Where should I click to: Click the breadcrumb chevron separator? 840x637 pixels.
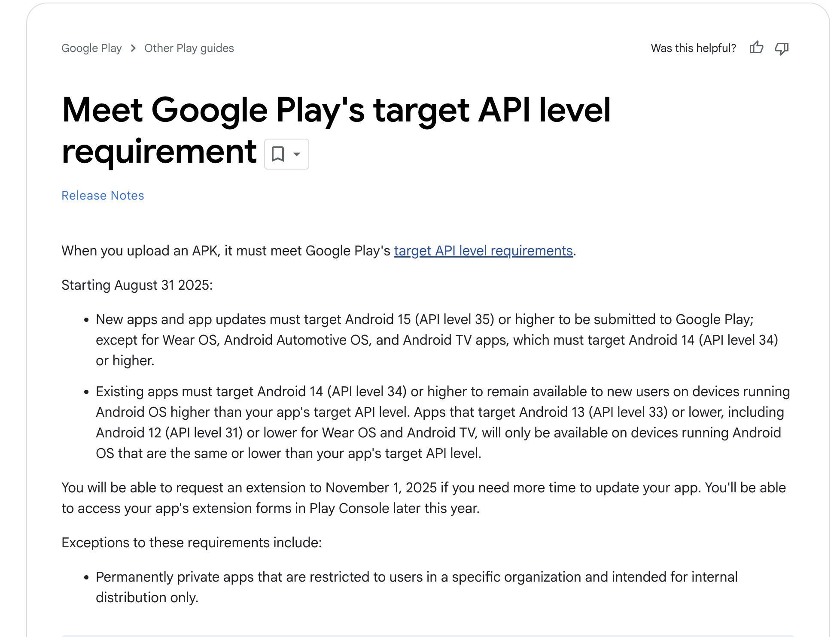click(133, 48)
